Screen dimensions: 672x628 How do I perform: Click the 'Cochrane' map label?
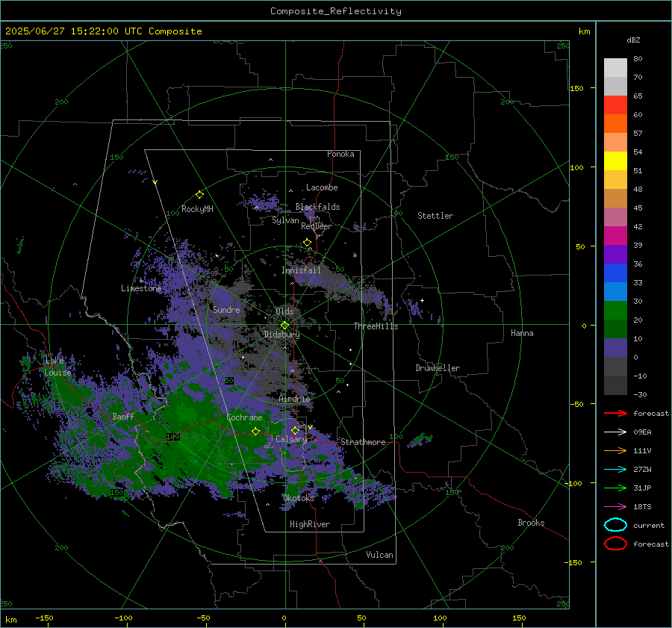click(x=244, y=417)
